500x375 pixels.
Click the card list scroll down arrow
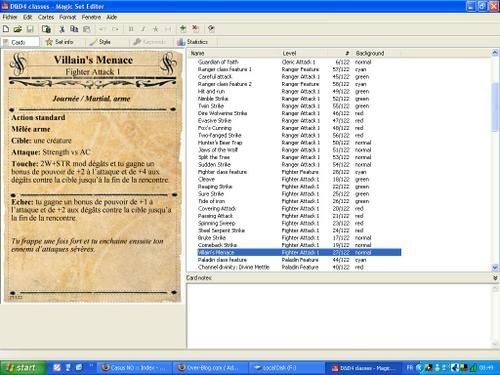click(x=495, y=268)
